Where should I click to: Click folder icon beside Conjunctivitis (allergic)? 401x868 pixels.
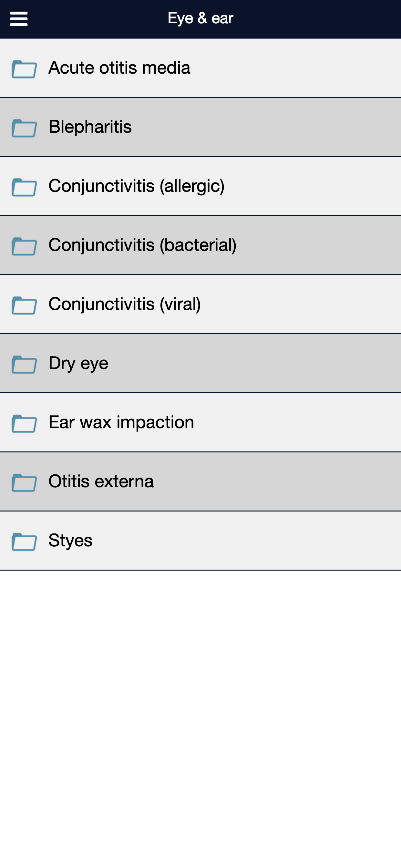tap(24, 187)
